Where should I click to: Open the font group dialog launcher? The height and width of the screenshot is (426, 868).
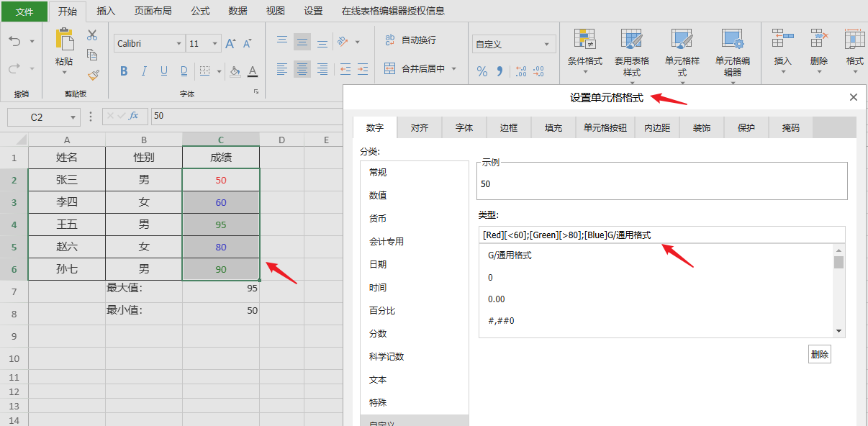[256, 93]
